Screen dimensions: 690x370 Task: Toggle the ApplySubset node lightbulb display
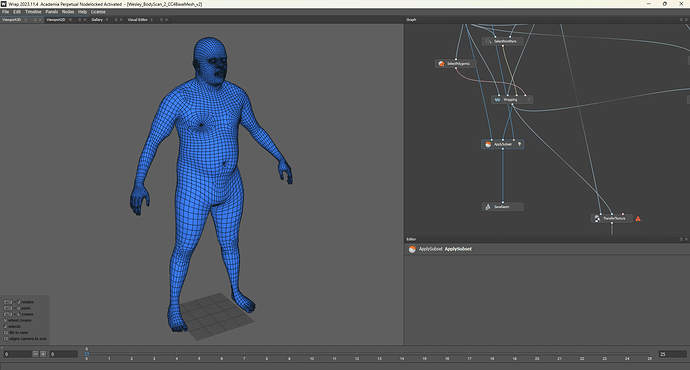(x=519, y=144)
